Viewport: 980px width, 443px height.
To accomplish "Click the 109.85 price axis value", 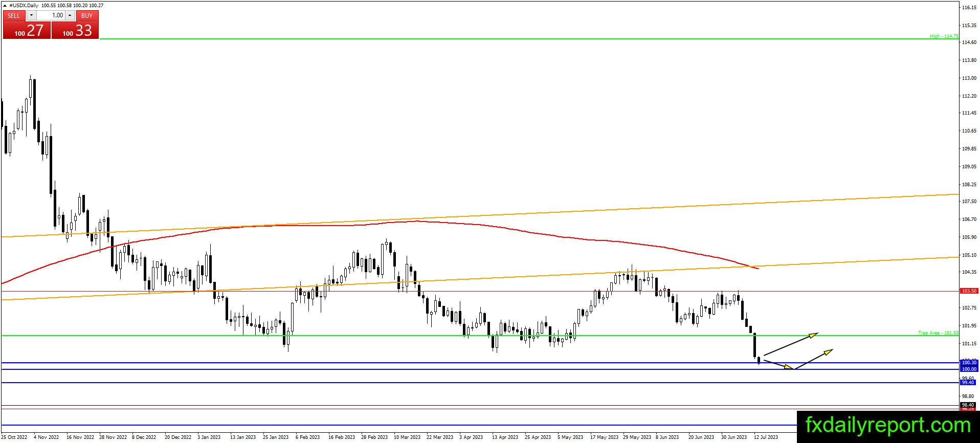I will pos(969,149).
